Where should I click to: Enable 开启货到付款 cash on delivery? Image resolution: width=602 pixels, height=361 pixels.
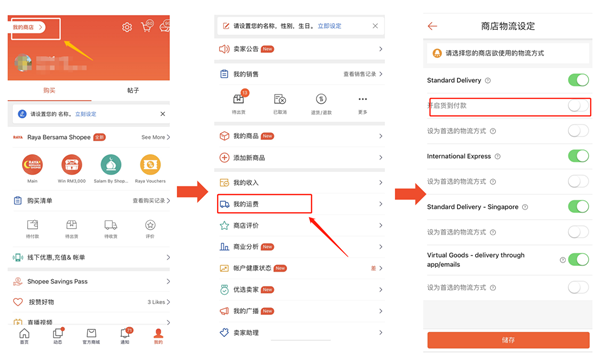pyautogui.click(x=578, y=106)
